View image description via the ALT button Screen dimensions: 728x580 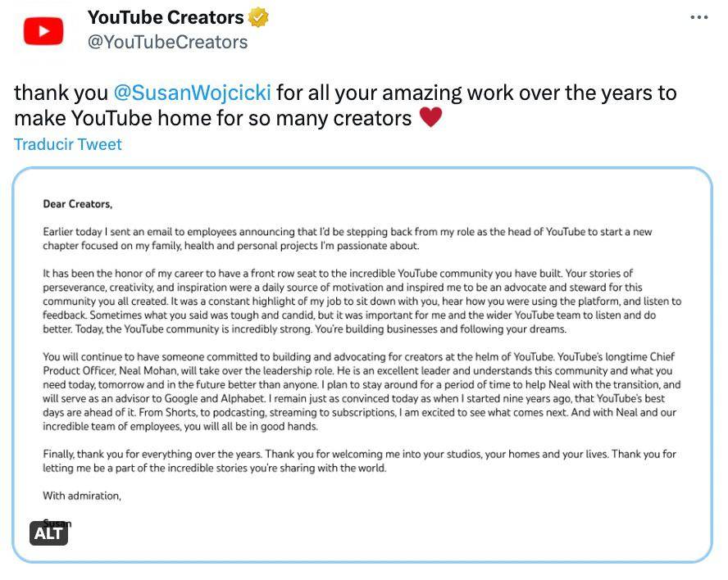49,533
